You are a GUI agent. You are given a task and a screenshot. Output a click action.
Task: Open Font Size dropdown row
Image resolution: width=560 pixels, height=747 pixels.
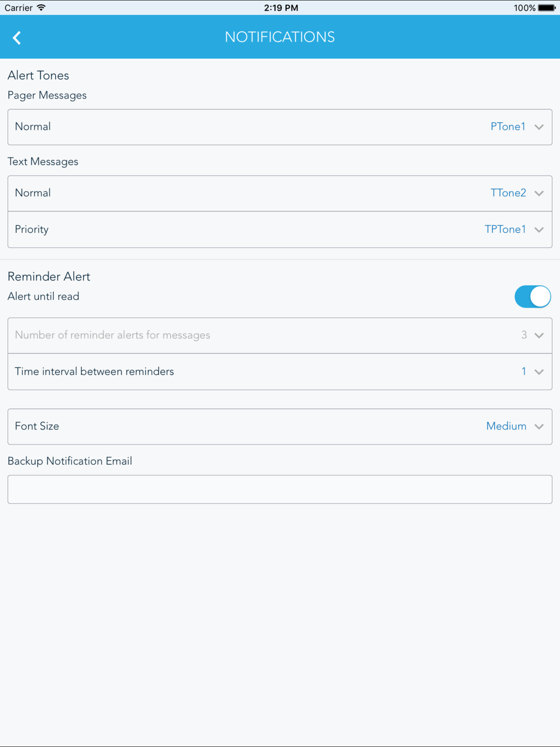[x=280, y=427]
